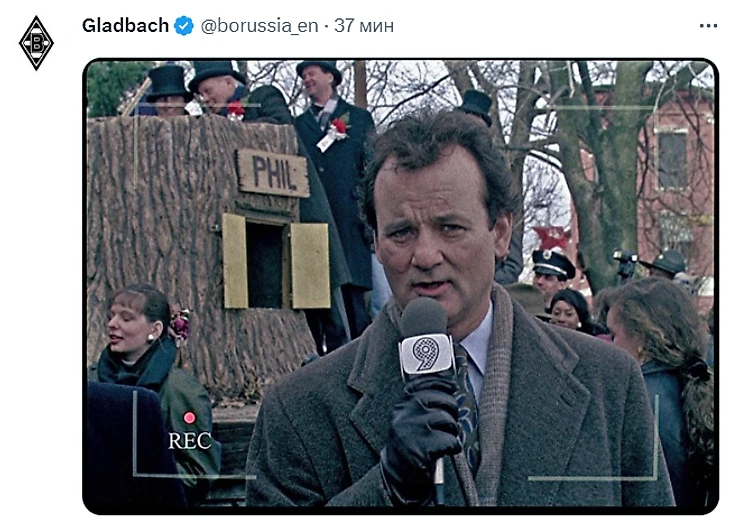This screenshot has width=730, height=530.
Task: Click the channel 9 microphone logo
Action: pyautogui.click(x=427, y=354)
